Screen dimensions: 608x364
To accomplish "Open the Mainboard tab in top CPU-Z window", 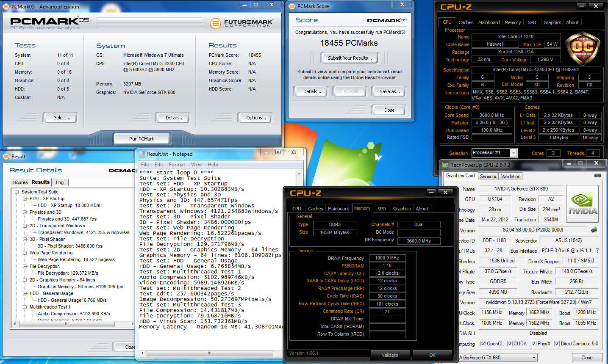I will [x=489, y=22].
